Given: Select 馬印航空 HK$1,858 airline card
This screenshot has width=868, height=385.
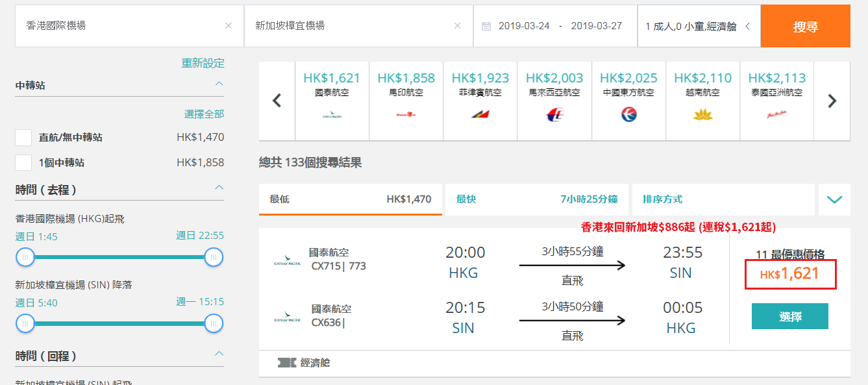Looking at the screenshot, I should 406,101.
